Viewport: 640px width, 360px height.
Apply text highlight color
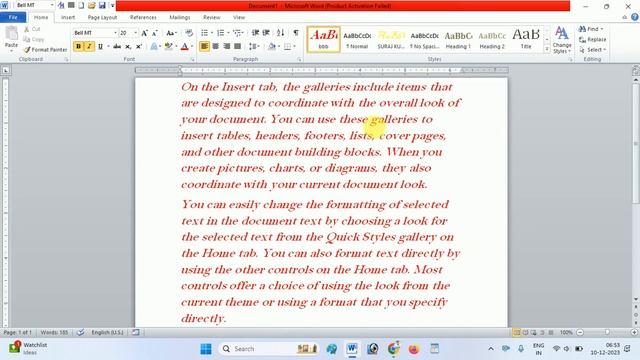click(168, 47)
